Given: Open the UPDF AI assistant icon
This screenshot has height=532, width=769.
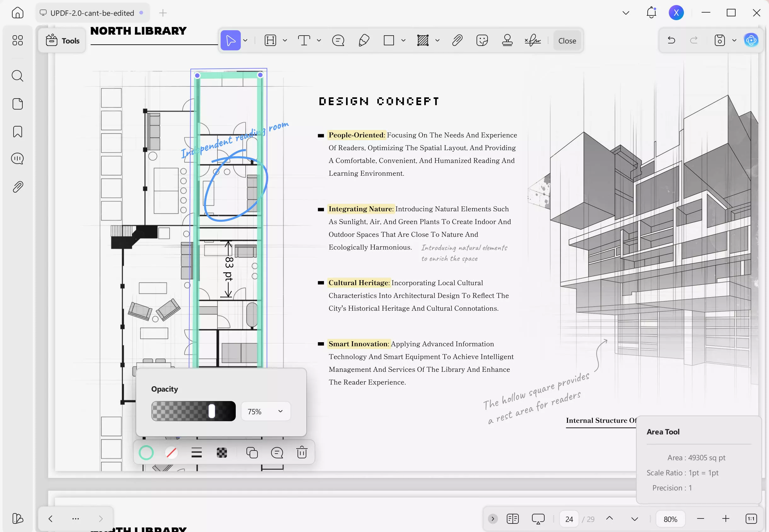Looking at the screenshot, I should tap(751, 40).
